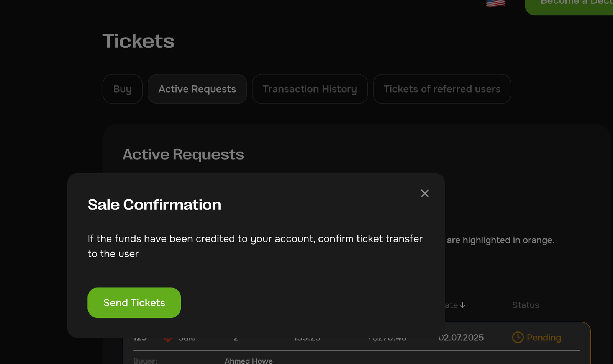Click buyer name Ahmed Howe
This screenshot has height=364, width=613.
(x=249, y=361)
